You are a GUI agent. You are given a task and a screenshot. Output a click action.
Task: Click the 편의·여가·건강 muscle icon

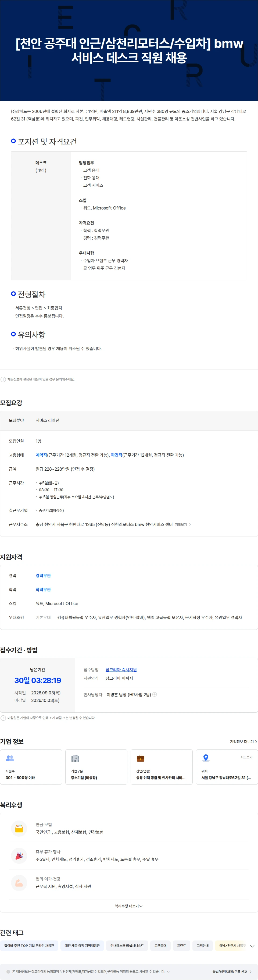[19, 883]
